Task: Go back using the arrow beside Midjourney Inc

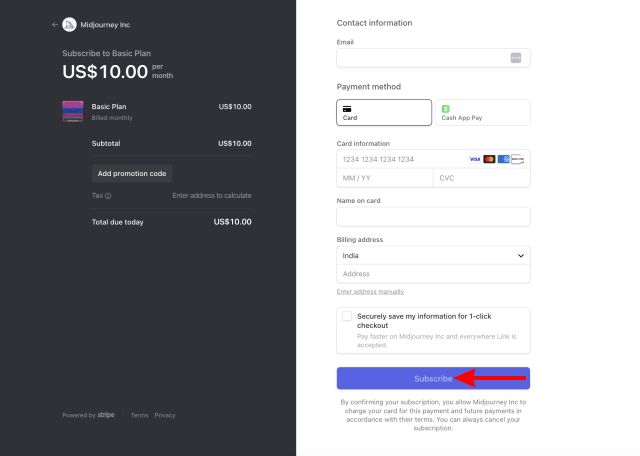Action: coord(54,24)
